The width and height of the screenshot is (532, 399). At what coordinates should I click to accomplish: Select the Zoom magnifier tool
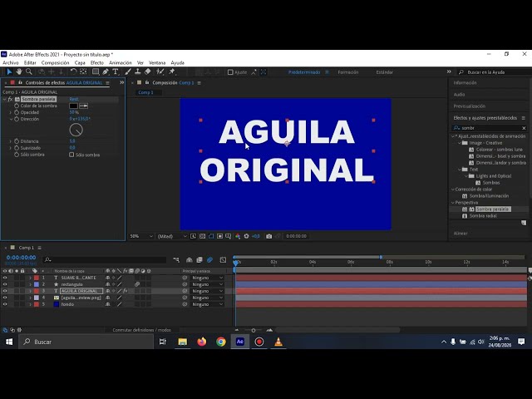tap(29, 71)
